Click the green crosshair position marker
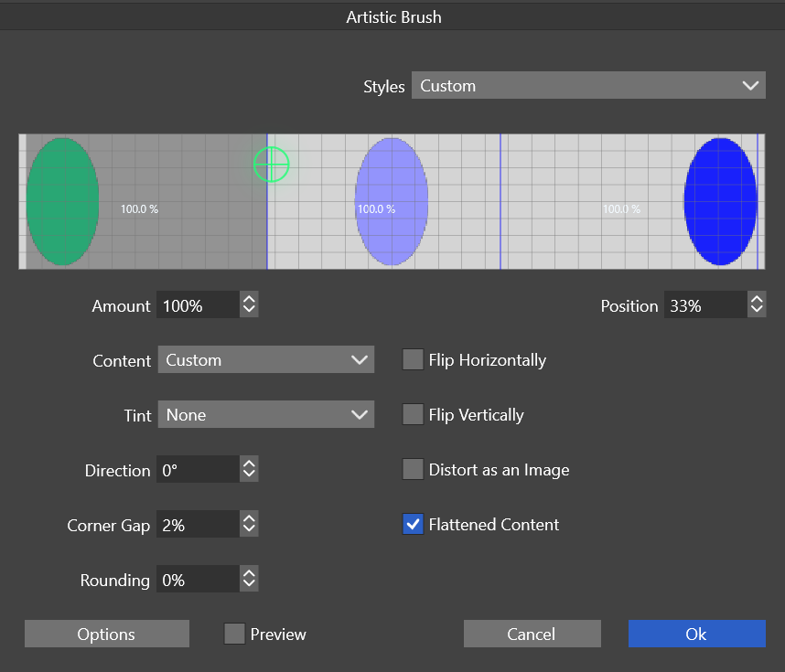Screen dimensions: 785x672 (271, 165)
